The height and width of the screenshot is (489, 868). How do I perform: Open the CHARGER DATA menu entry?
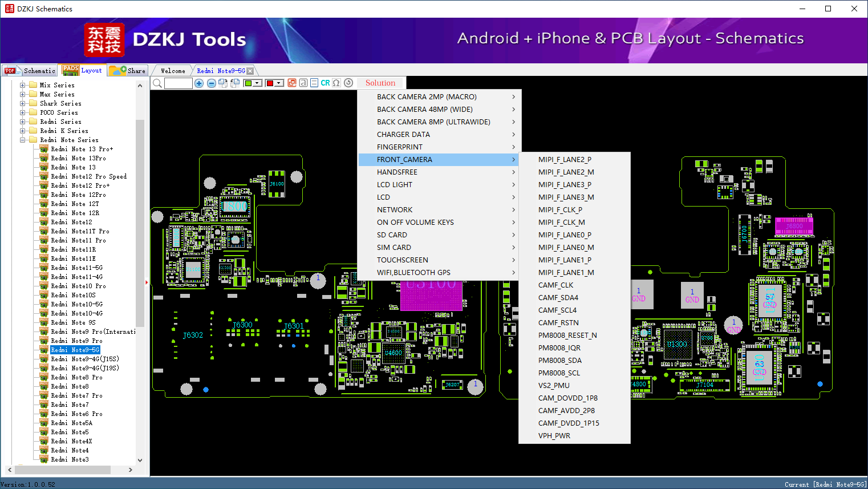tap(439, 135)
